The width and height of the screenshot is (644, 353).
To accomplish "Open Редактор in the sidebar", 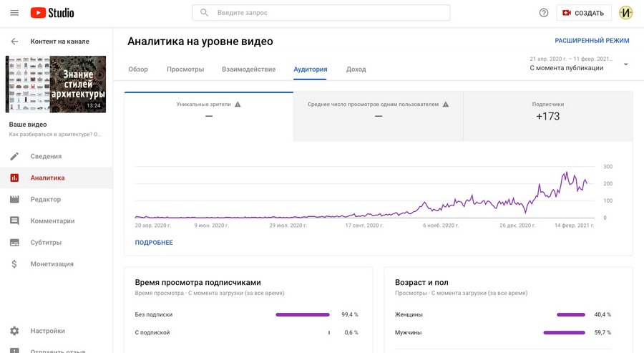I will tap(46, 199).
